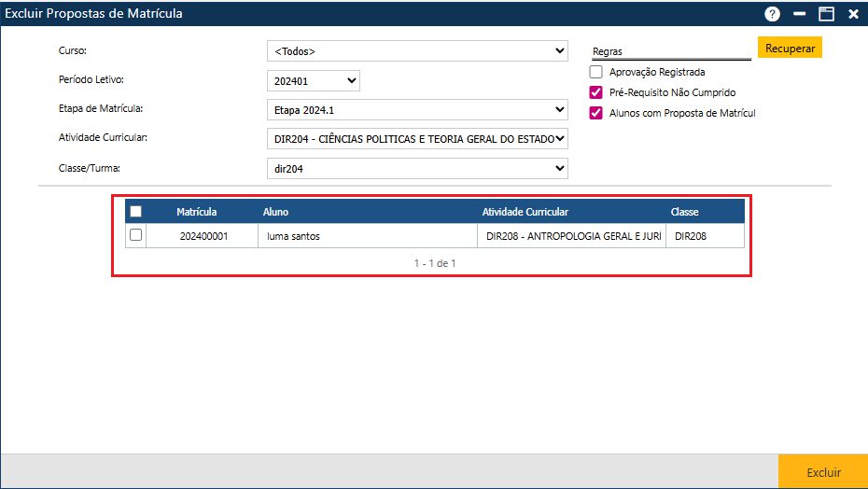Sort by the Aluno column header
Image resolution: width=868 pixels, height=489 pixels.
(275, 212)
